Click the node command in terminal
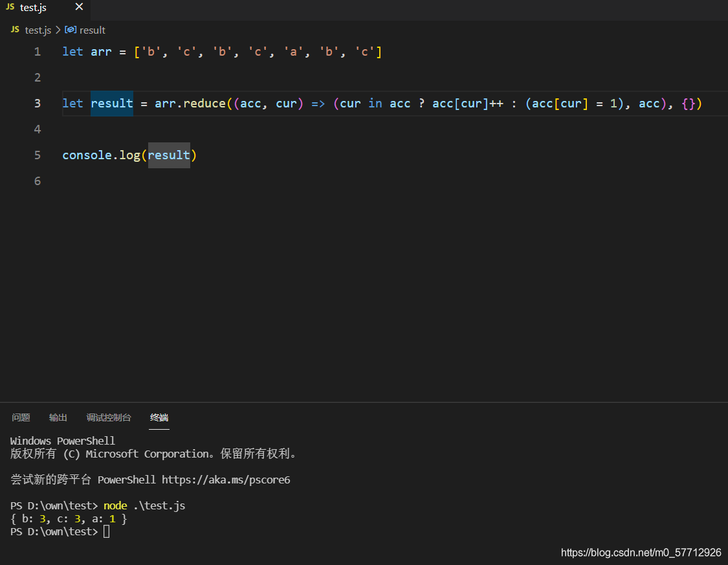728x565 pixels. (115, 505)
